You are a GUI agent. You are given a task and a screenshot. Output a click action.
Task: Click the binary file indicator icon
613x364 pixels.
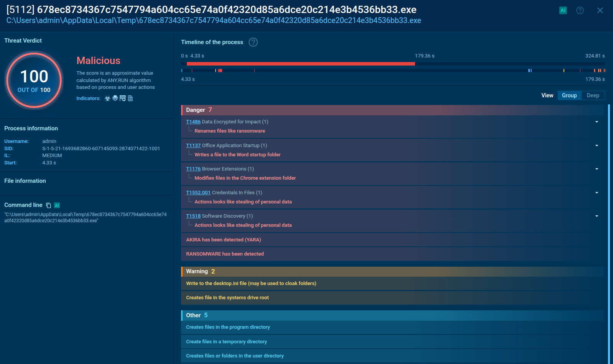click(x=130, y=98)
